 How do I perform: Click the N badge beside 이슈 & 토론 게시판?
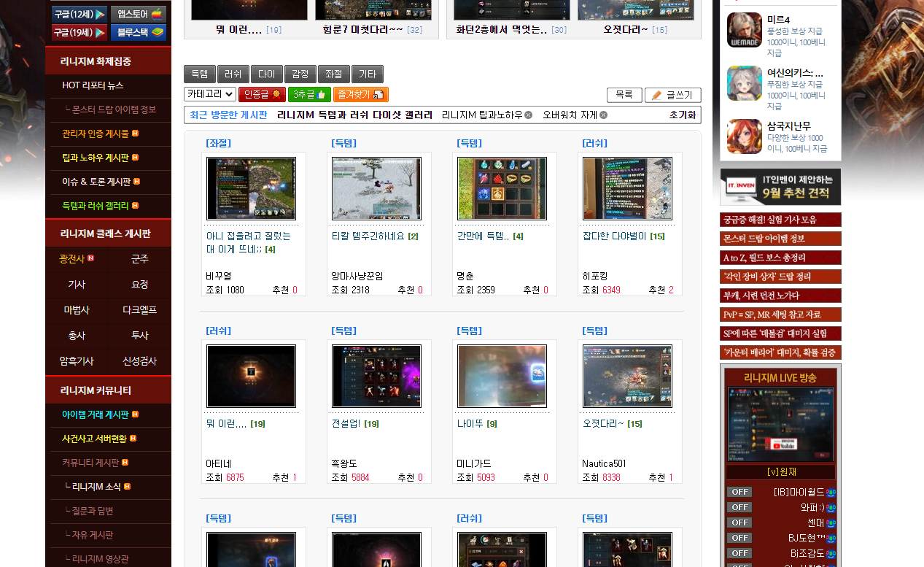tap(137, 182)
